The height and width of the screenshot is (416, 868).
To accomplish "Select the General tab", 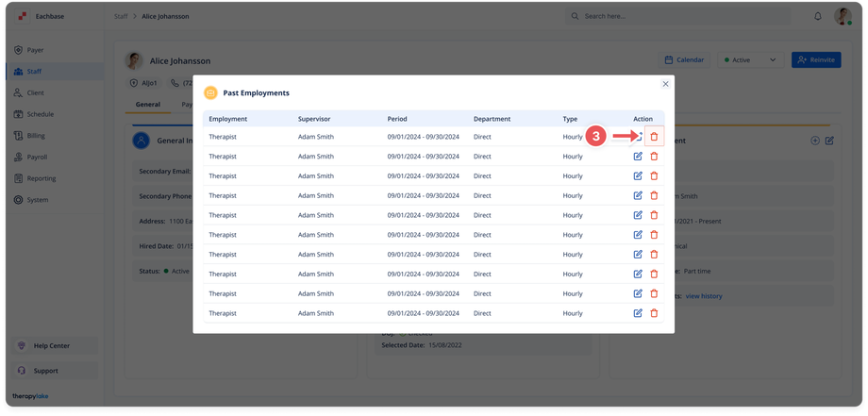I will coord(147,105).
